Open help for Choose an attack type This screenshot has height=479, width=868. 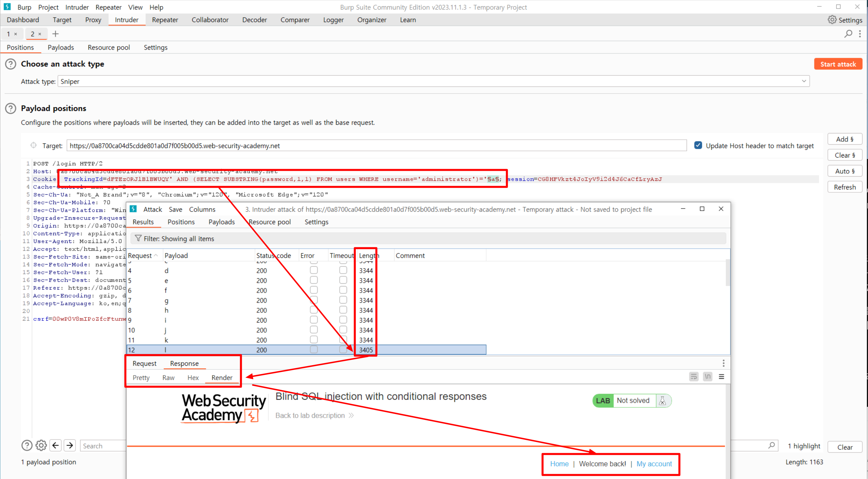10,64
